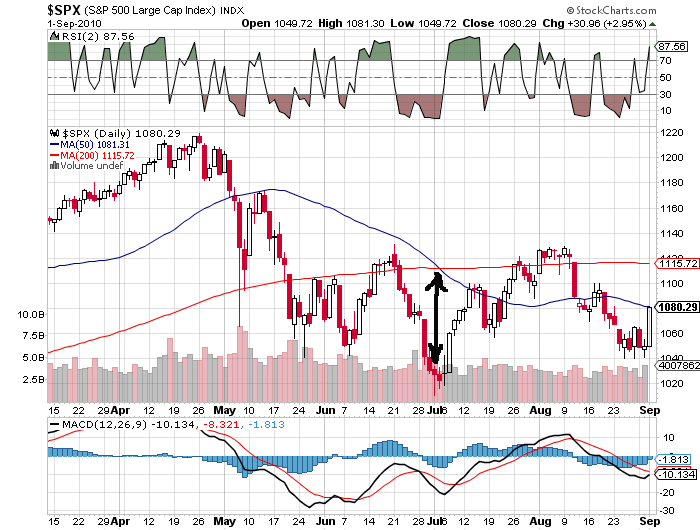Click the 1060 price axis label
The width and height of the screenshot is (700, 530).
[x=671, y=333]
